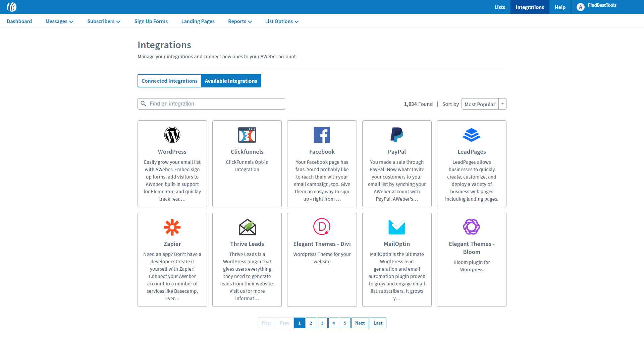
Task: Click the WordPress card title
Action: point(172,152)
